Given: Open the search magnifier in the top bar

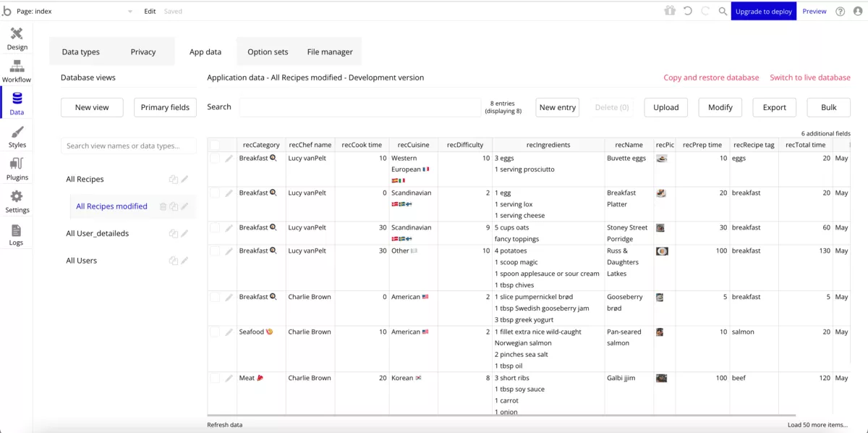Looking at the screenshot, I should point(723,11).
